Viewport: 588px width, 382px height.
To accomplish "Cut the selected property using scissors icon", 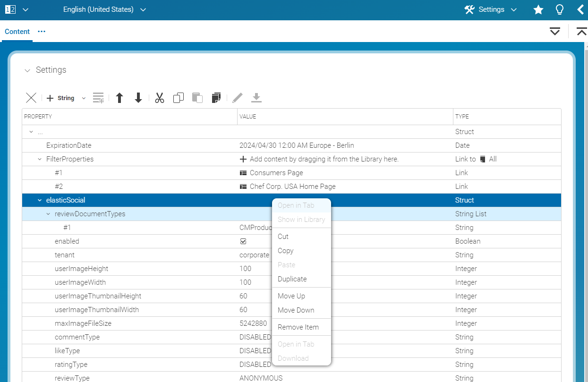I will click(x=159, y=97).
